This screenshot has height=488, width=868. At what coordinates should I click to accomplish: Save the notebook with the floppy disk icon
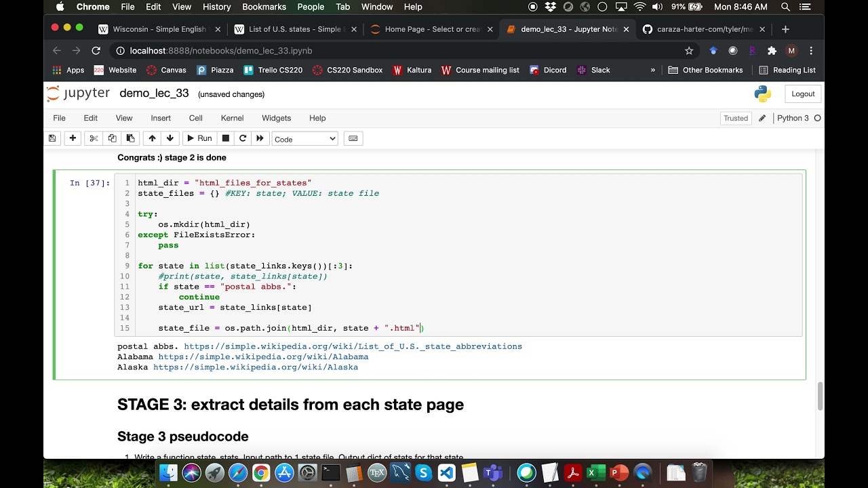point(52,138)
